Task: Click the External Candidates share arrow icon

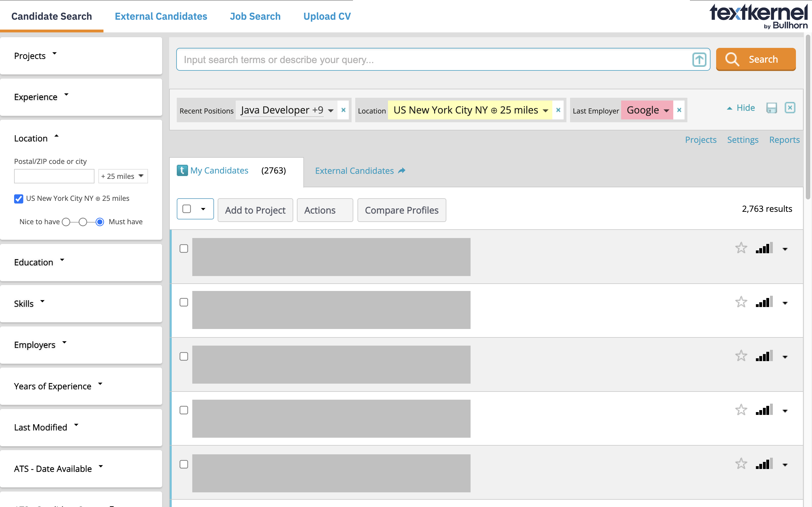Action: pos(402,171)
